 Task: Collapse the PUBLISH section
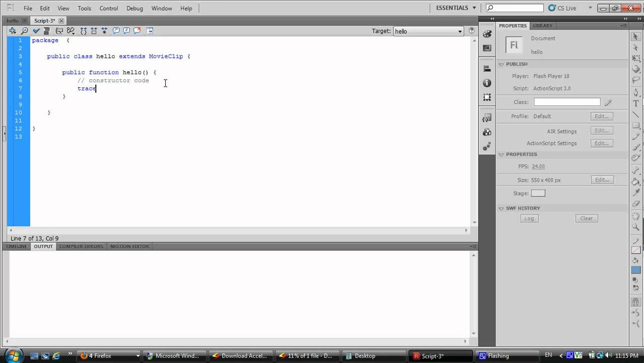tap(501, 64)
